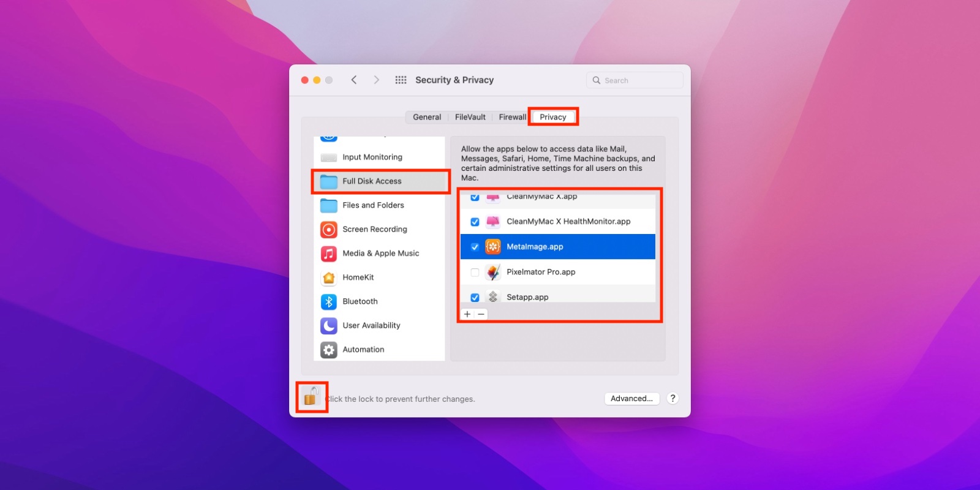This screenshot has height=490, width=980.
Task: Select HomeKit label in sidebar
Action: coord(358,277)
